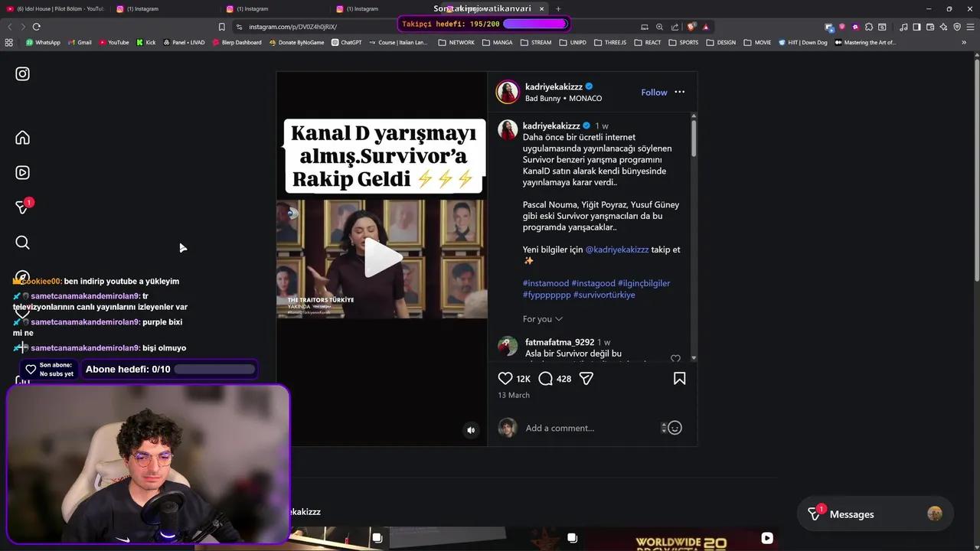Open the #survivortürkiye hashtag

pyautogui.click(x=603, y=295)
